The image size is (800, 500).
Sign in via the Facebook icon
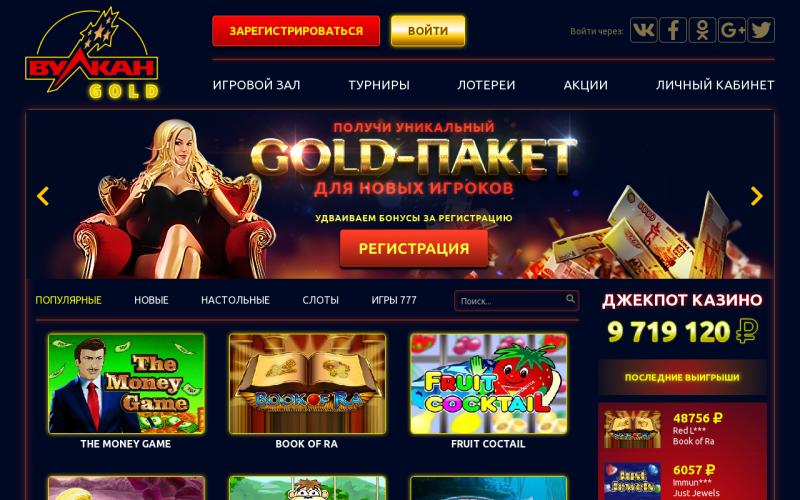673,30
